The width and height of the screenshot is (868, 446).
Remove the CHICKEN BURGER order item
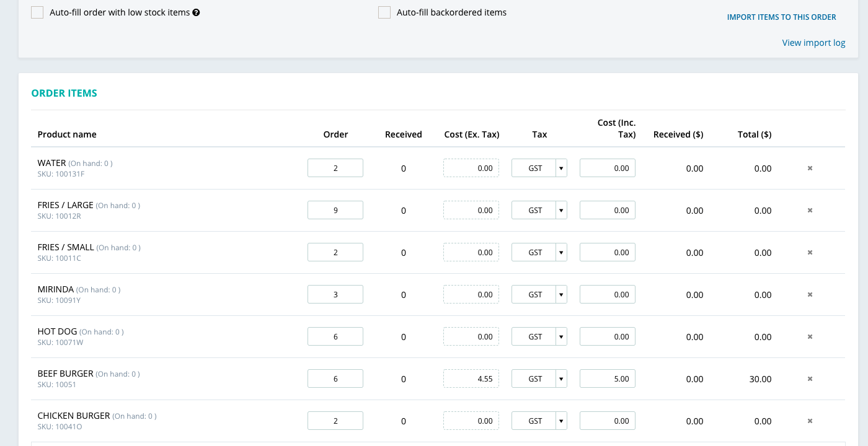[x=810, y=421]
